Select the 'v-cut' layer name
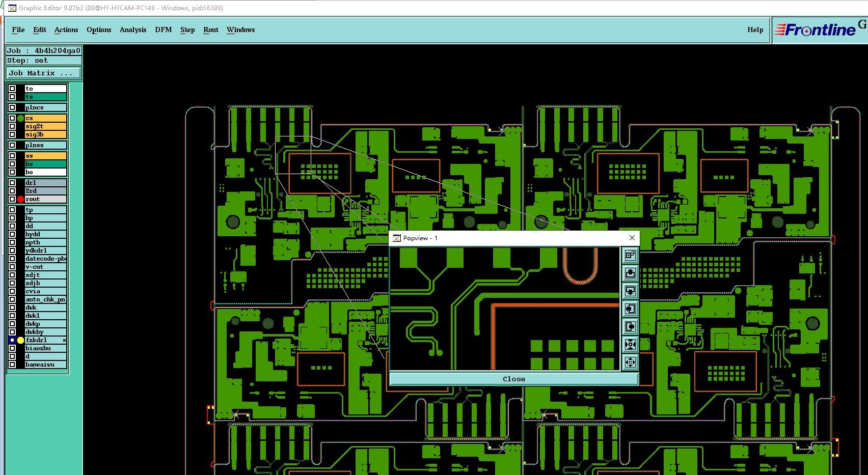 pos(46,267)
